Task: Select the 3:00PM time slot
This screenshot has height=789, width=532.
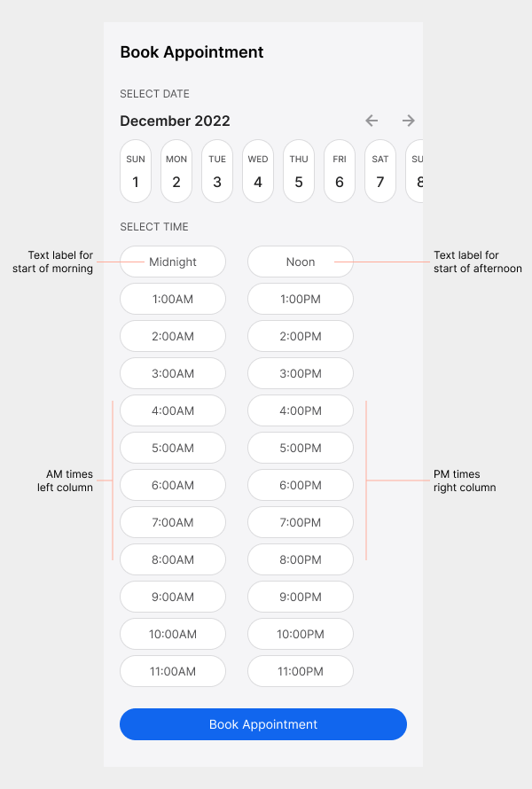Action: click(x=300, y=373)
